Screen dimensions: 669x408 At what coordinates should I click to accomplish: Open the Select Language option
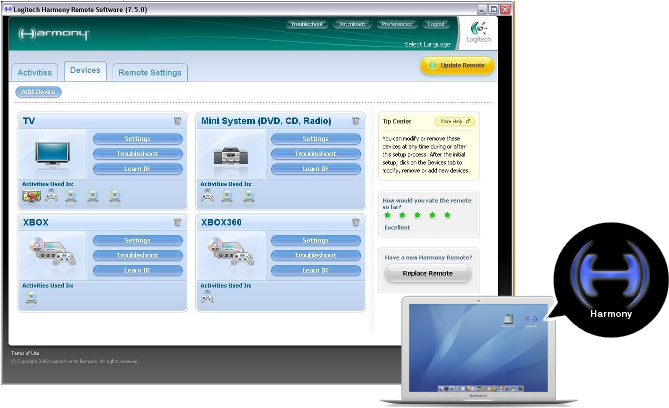(x=429, y=45)
